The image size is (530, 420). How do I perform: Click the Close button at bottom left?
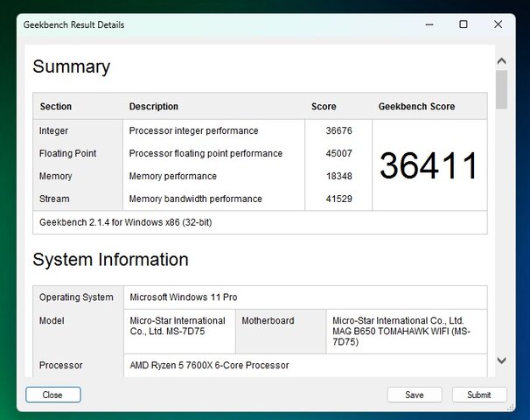tap(52, 395)
